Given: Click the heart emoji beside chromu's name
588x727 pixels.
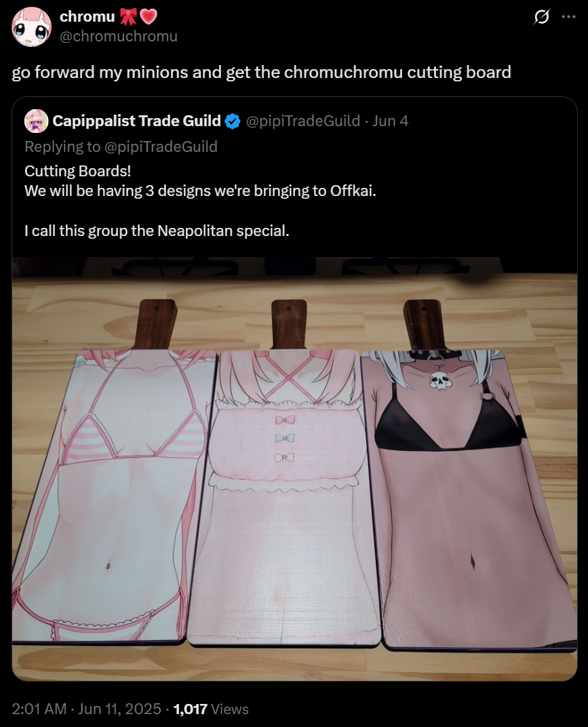Looking at the screenshot, I should click(149, 17).
